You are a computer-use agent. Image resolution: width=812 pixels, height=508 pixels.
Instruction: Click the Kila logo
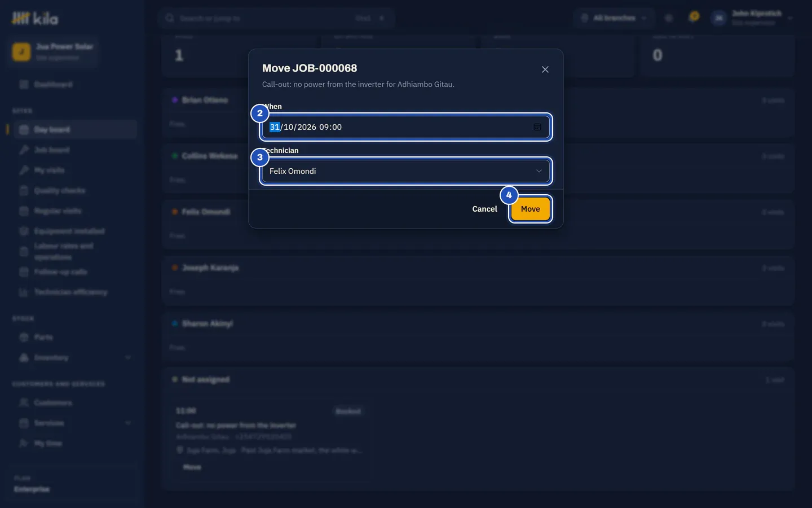[x=35, y=19]
